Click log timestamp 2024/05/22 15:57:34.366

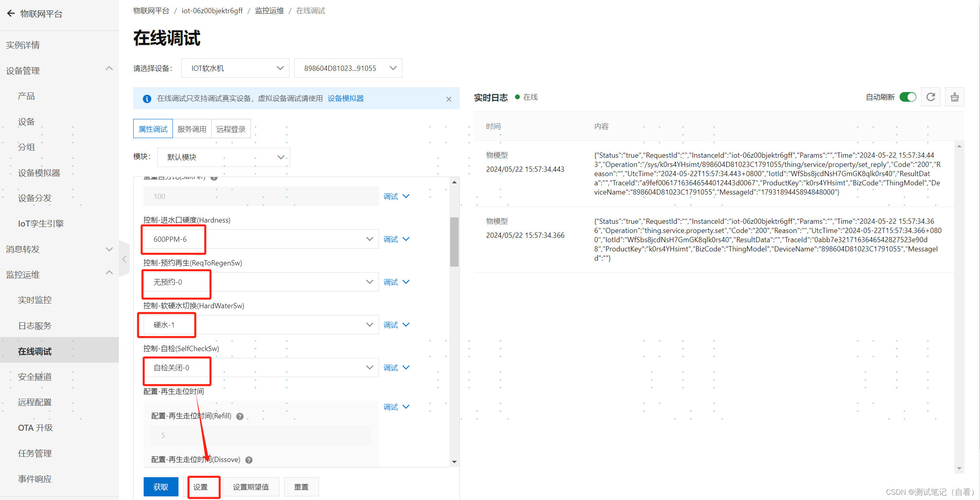(525, 235)
